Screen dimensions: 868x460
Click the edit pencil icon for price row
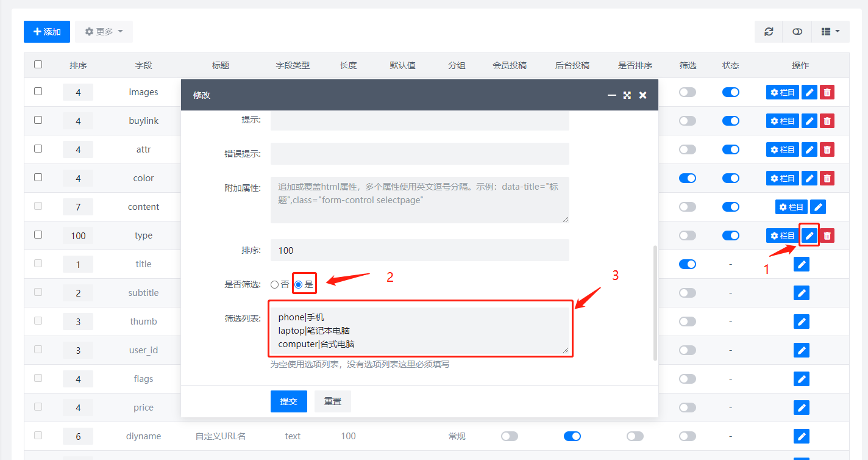tap(802, 408)
